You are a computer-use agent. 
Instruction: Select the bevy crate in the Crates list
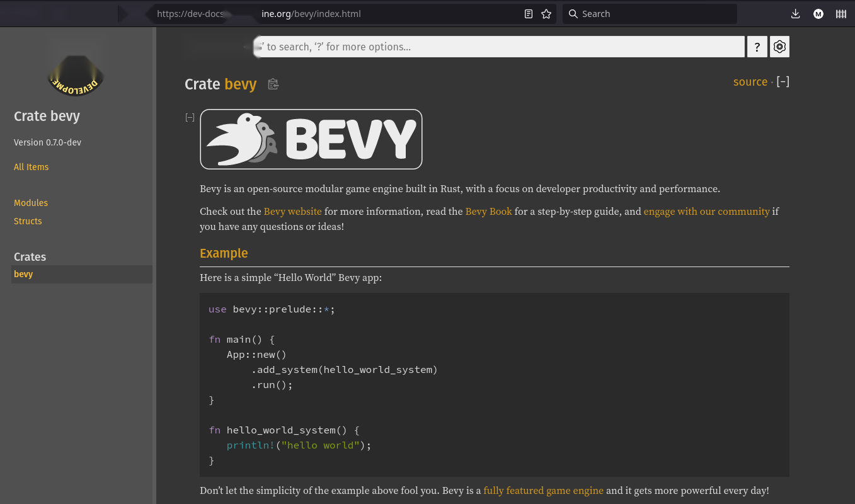click(82, 274)
